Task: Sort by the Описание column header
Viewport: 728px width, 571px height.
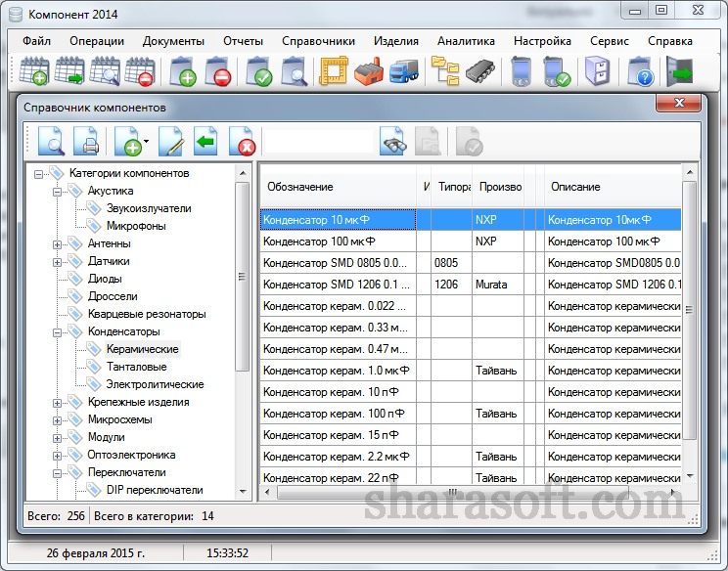Action: pos(613,187)
